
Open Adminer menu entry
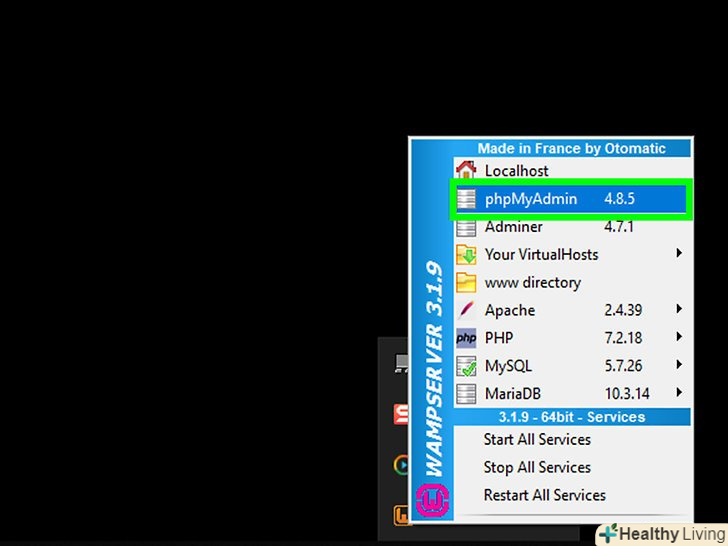pos(572,227)
